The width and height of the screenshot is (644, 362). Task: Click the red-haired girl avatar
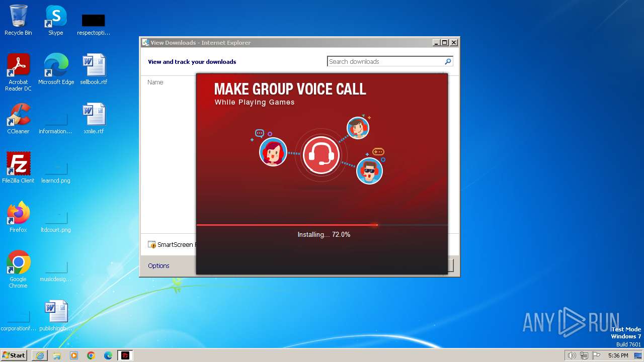point(273,151)
